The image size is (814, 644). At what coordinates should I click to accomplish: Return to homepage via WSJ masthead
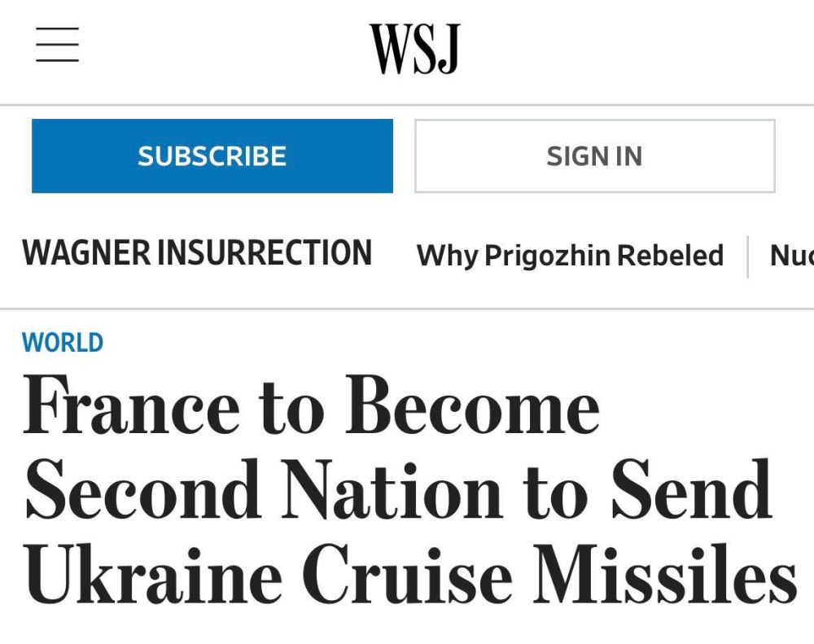(415, 49)
